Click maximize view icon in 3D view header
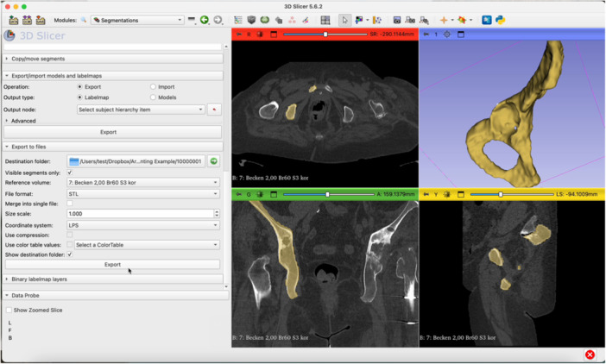The width and height of the screenshot is (606, 364). (461, 35)
